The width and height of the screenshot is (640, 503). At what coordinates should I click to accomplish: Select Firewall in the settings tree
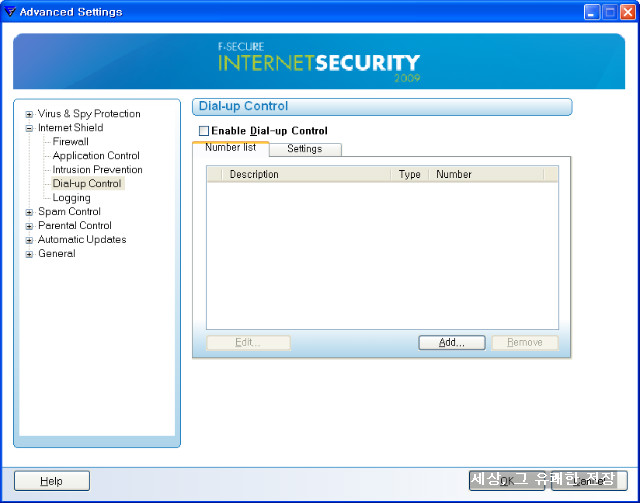pyautogui.click(x=71, y=142)
